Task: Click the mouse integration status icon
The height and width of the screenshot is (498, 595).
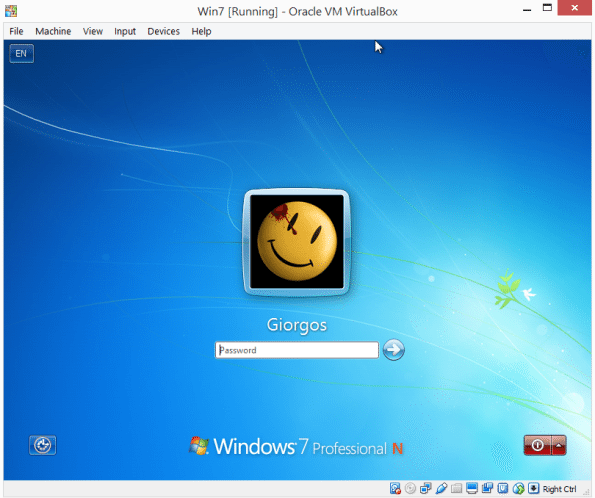Action: point(518,489)
